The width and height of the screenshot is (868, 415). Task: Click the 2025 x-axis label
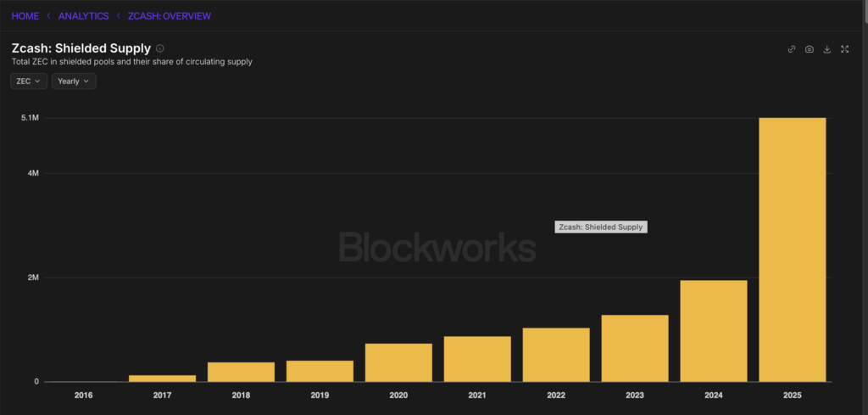[793, 395]
